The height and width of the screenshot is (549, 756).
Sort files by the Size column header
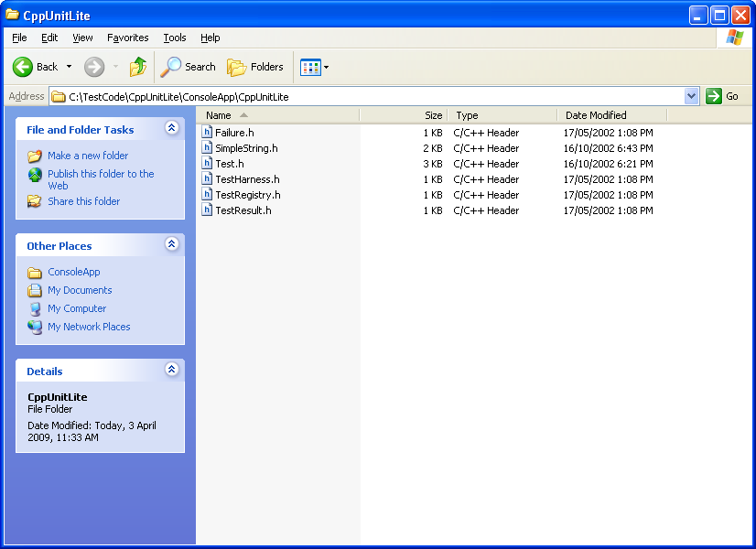click(x=404, y=115)
